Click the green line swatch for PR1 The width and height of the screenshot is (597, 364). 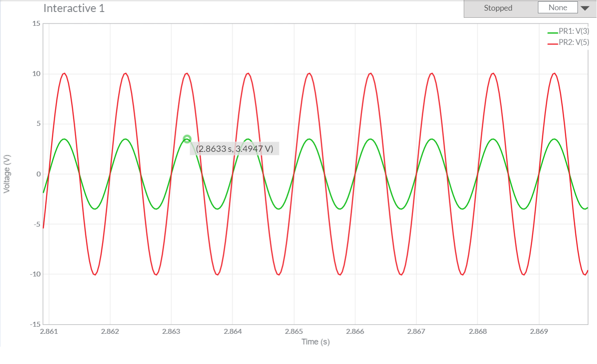pyautogui.click(x=553, y=32)
